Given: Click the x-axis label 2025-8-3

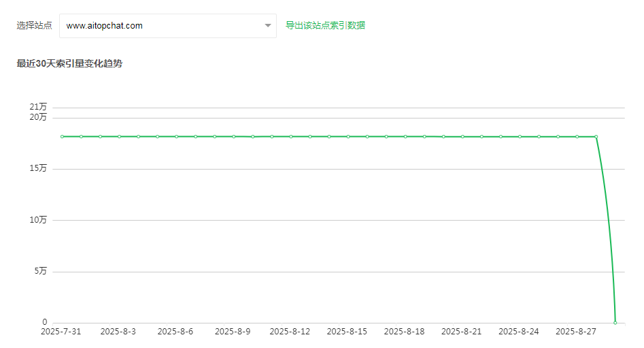Looking at the screenshot, I should coord(118,332).
